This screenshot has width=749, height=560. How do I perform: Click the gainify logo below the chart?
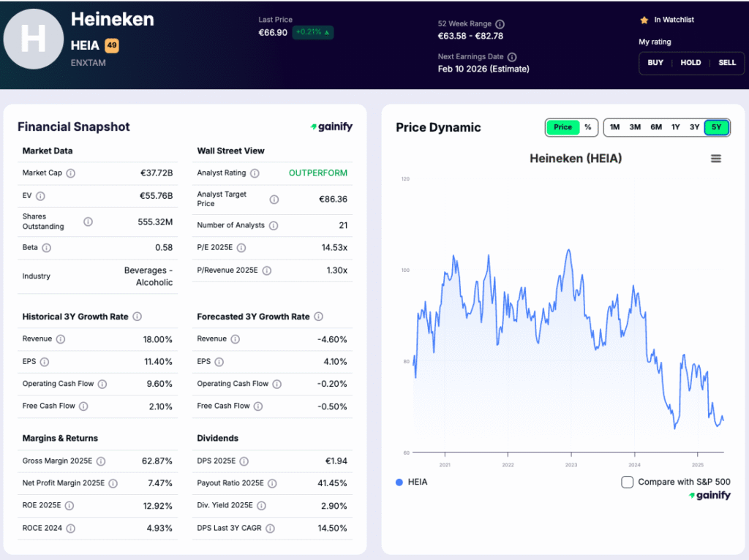click(710, 495)
